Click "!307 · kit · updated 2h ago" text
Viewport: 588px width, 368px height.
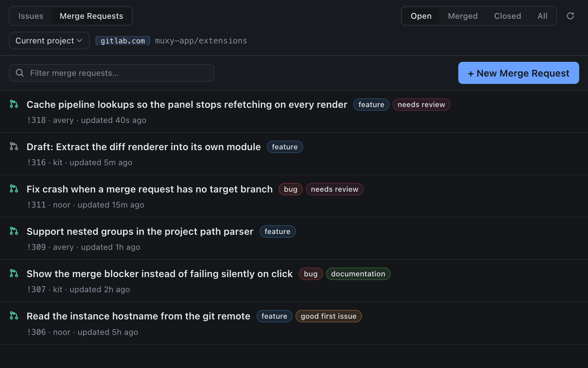(x=79, y=290)
